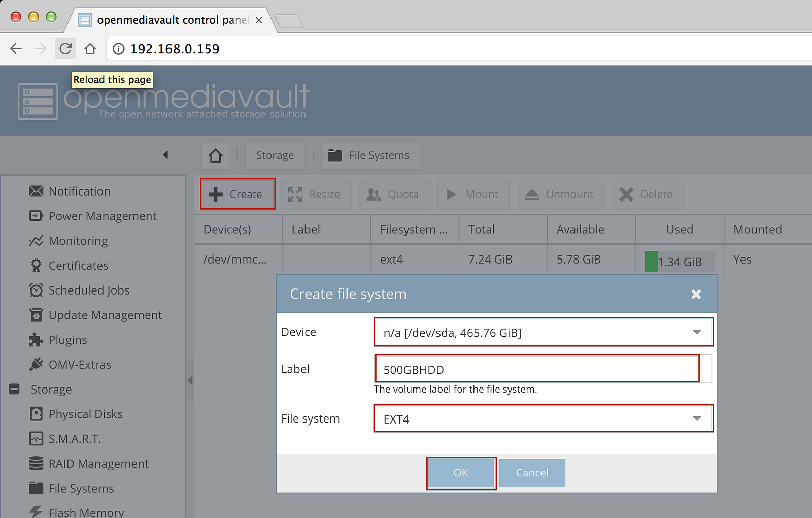Select the openmediavault control panel tab
The image size is (812, 518).
[173, 20]
